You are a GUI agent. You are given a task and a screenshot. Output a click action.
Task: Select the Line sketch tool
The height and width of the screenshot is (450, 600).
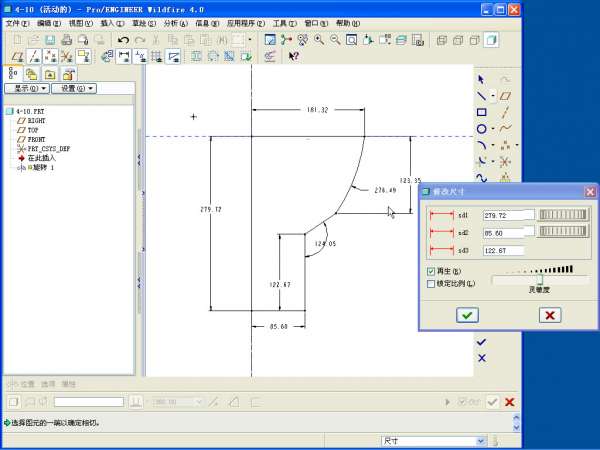(481, 95)
